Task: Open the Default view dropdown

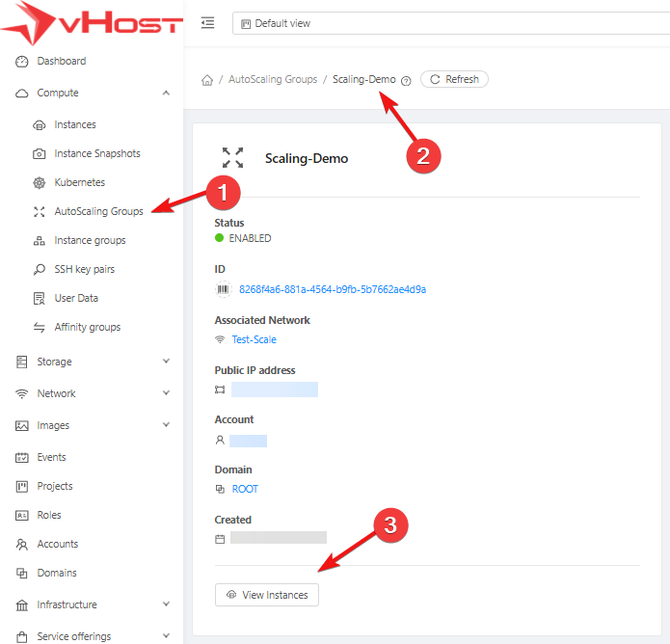Action: click(448, 23)
